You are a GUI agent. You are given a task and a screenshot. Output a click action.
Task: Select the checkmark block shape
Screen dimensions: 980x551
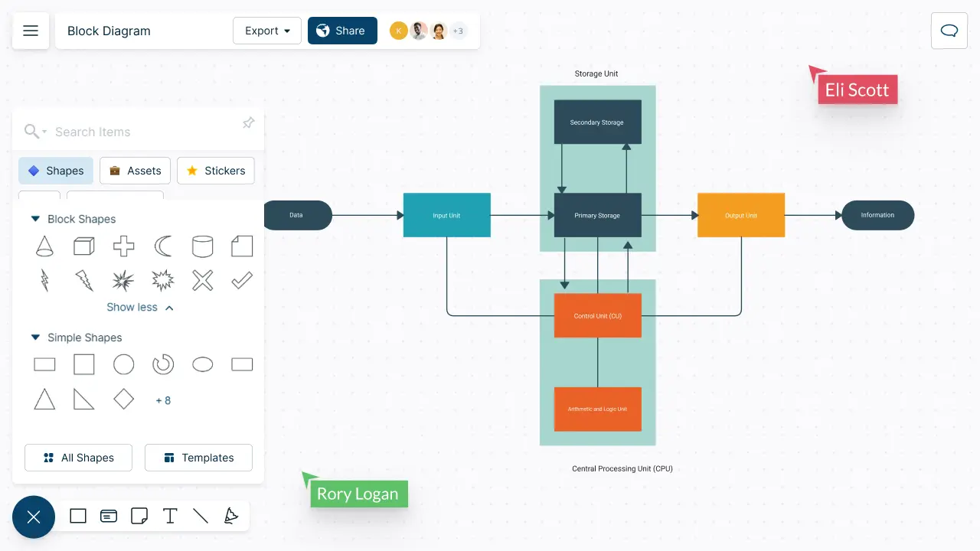pyautogui.click(x=241, y=280)
